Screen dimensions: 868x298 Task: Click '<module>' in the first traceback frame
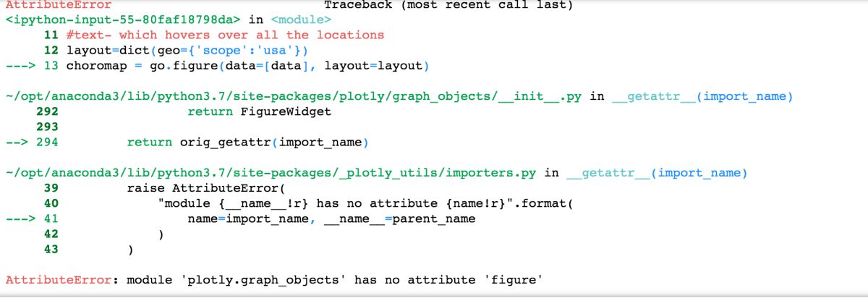point(301,20)
